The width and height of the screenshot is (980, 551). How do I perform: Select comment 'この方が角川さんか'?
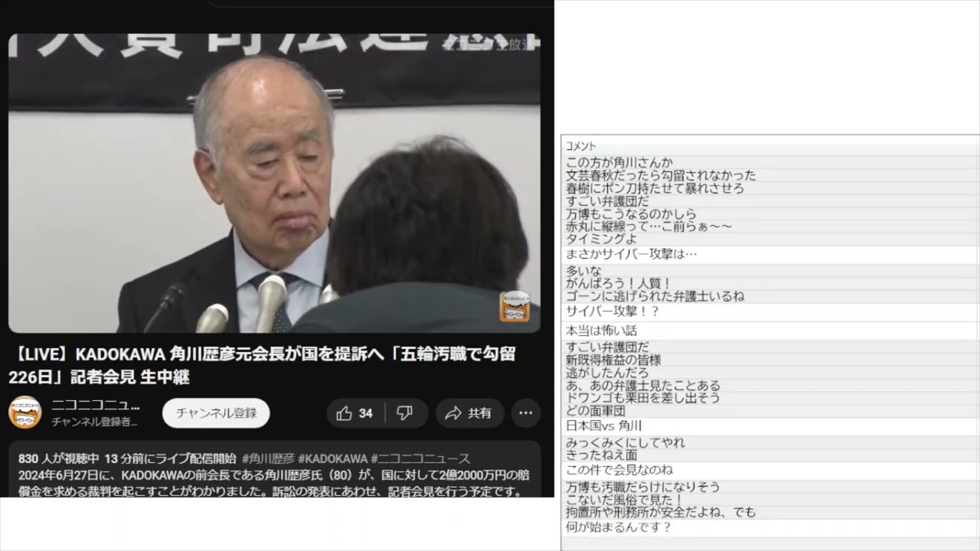pos(619,162)
